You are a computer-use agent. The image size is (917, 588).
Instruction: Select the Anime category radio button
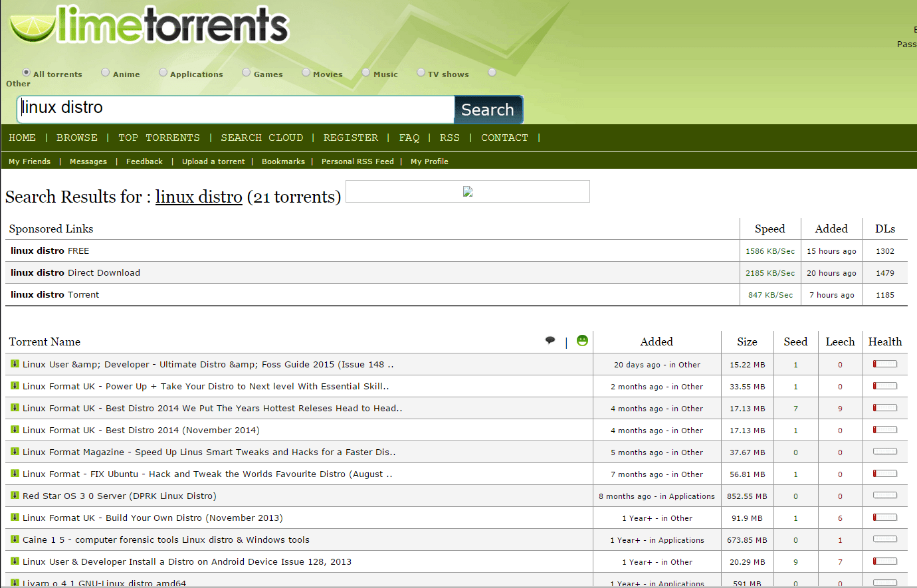tap(106, 72)
